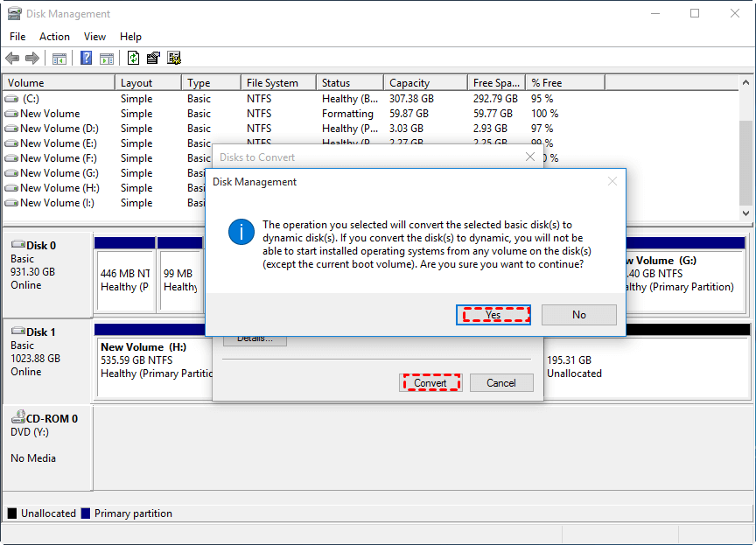Click Disk Management app icon in title bar
756x545 pixels.
click(x=15, y=13)
